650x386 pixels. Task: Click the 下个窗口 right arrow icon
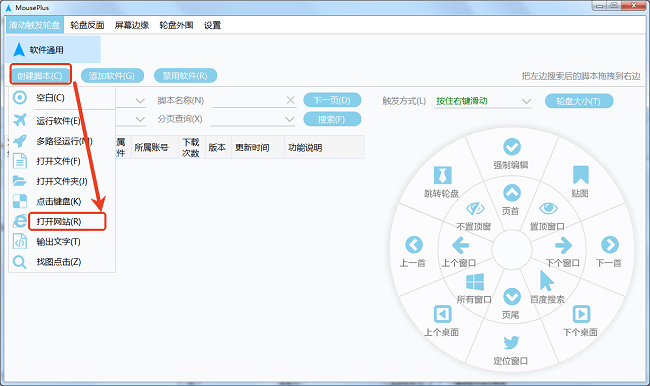[x=563, y=245]
